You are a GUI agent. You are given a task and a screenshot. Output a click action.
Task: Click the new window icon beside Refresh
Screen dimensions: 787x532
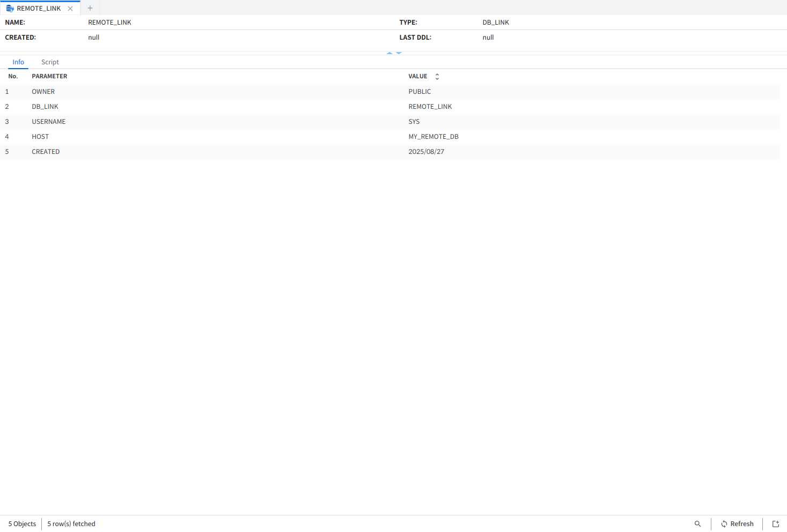[x=775, y=524]
